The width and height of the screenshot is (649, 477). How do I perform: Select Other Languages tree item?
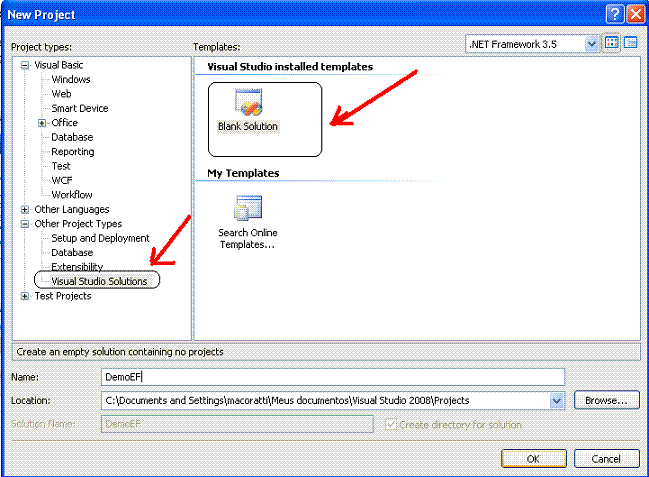click(72, 210)
